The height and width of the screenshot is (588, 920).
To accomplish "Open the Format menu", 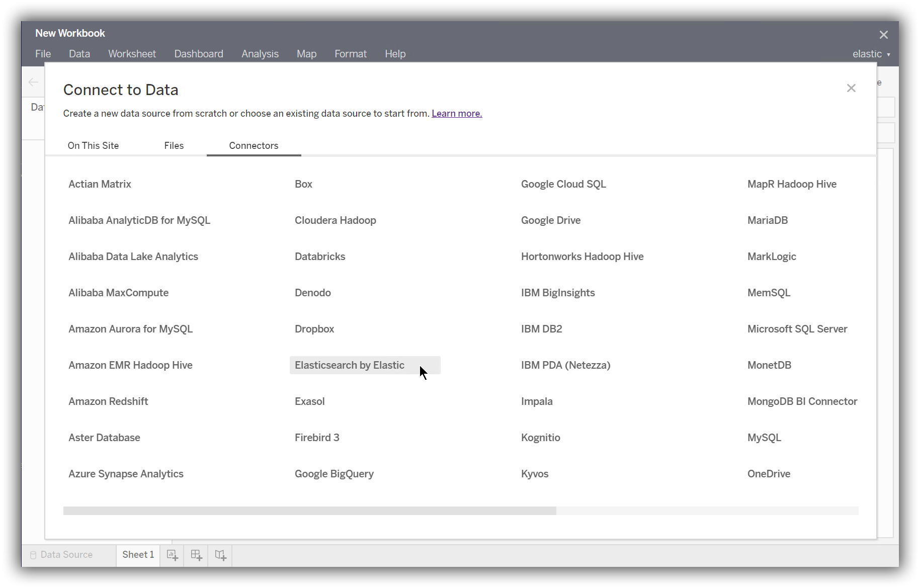I will (x=351, y=54).
